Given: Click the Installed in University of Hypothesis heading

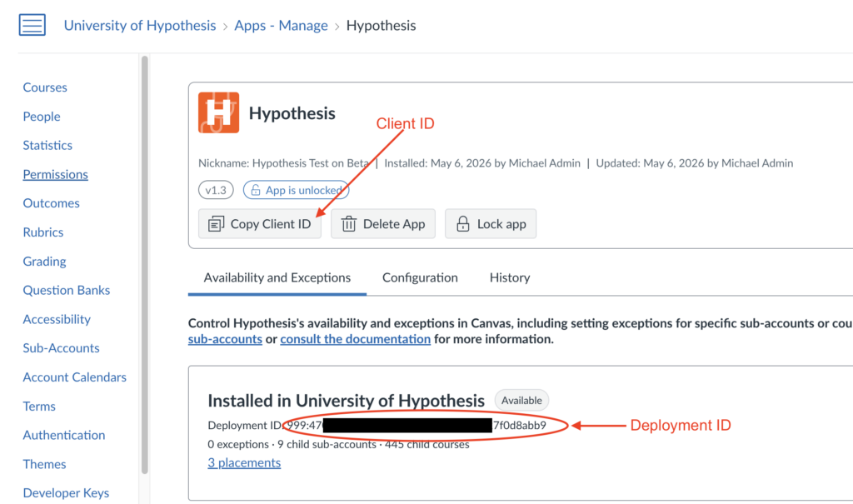Looking at the screenshot, I should pyautogui.click(x=346, y=401).
